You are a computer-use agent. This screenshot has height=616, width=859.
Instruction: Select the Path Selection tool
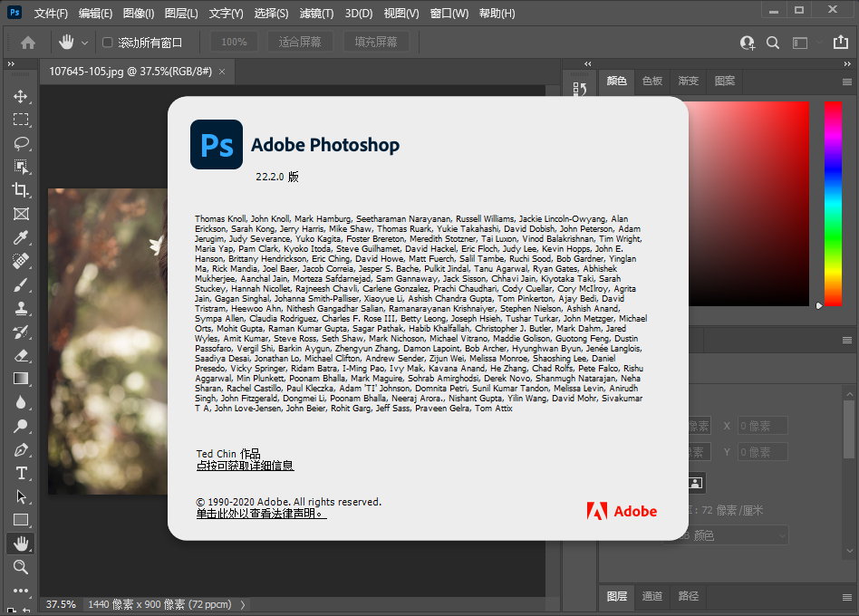21,496
